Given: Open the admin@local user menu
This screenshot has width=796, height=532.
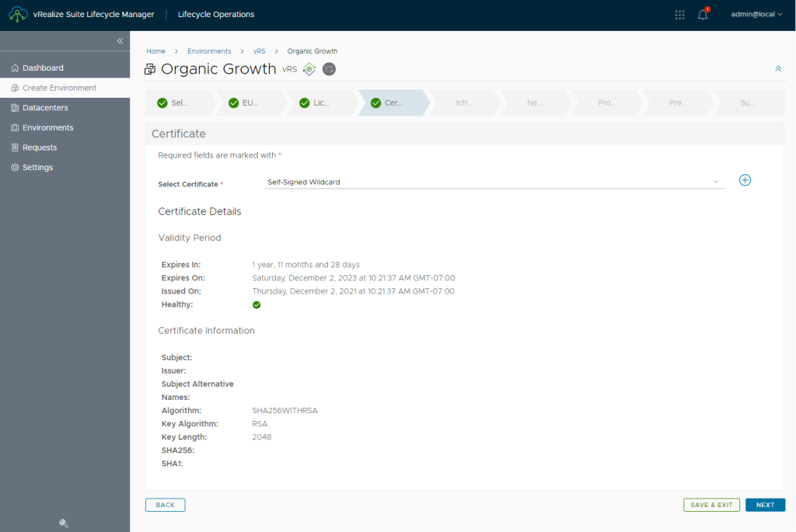Looking at the screenshot, I should click(756, 14).
